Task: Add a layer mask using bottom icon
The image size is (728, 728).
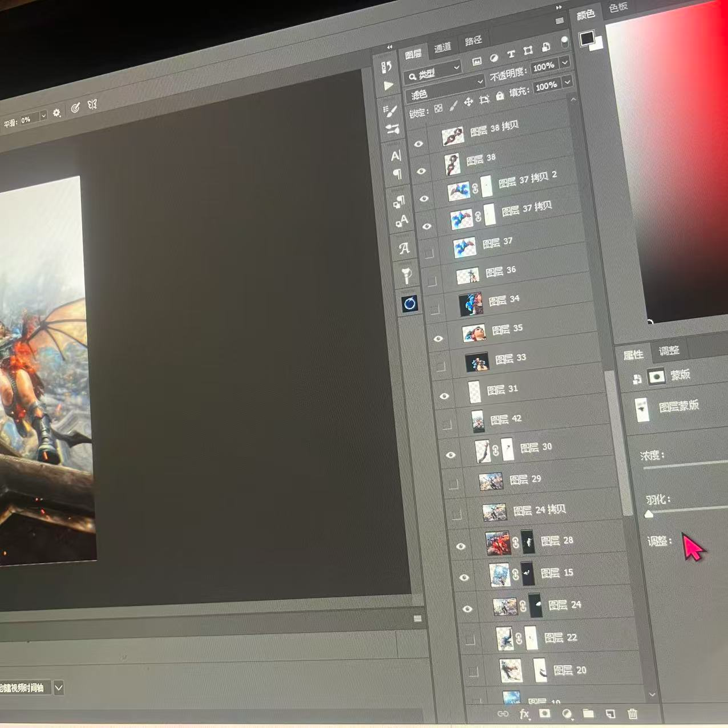Action: [545, 714]
